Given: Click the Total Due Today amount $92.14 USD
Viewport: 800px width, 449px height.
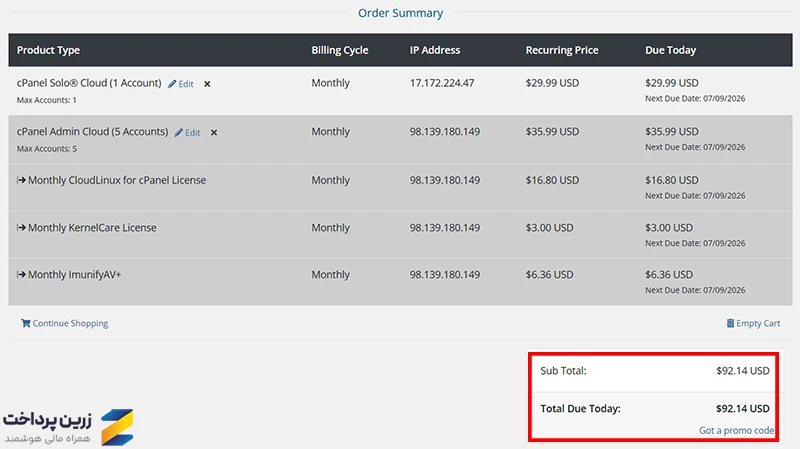Looking at the screenshot, I should coord(742,409).
